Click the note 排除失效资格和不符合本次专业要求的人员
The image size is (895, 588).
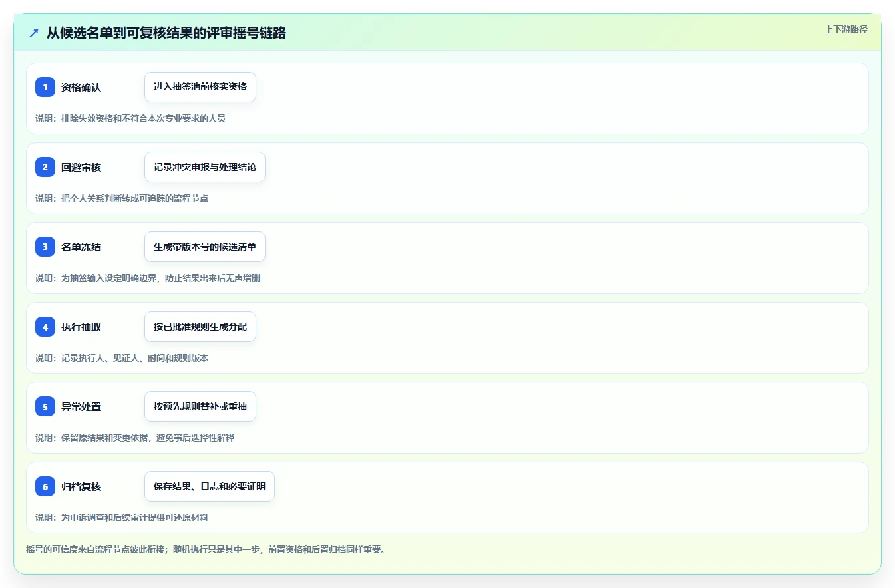click(130, 118)
